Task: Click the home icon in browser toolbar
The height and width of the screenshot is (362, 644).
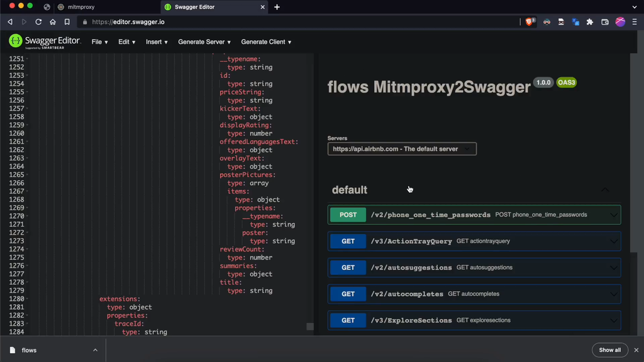Action: 53,21
